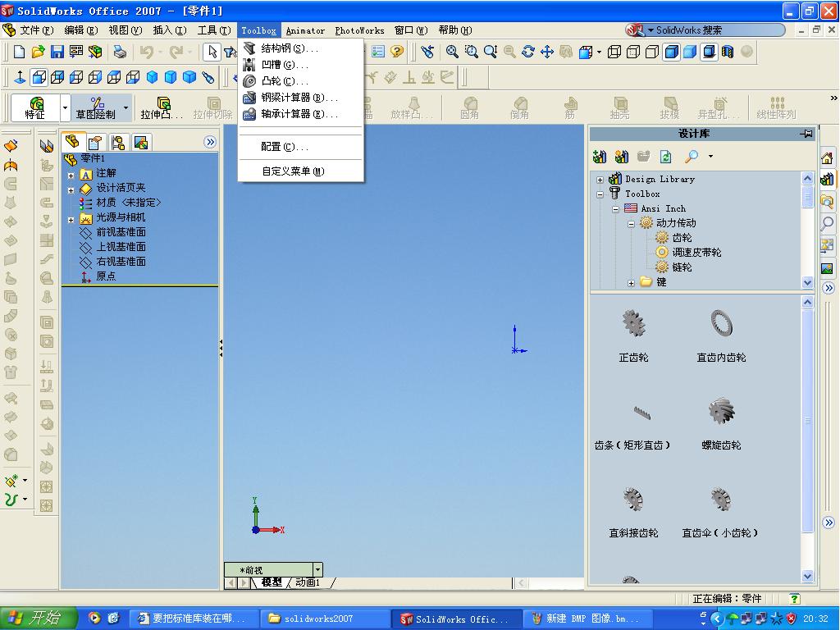
Task: Click the Undo arrow icon
Action: [146, 52]
